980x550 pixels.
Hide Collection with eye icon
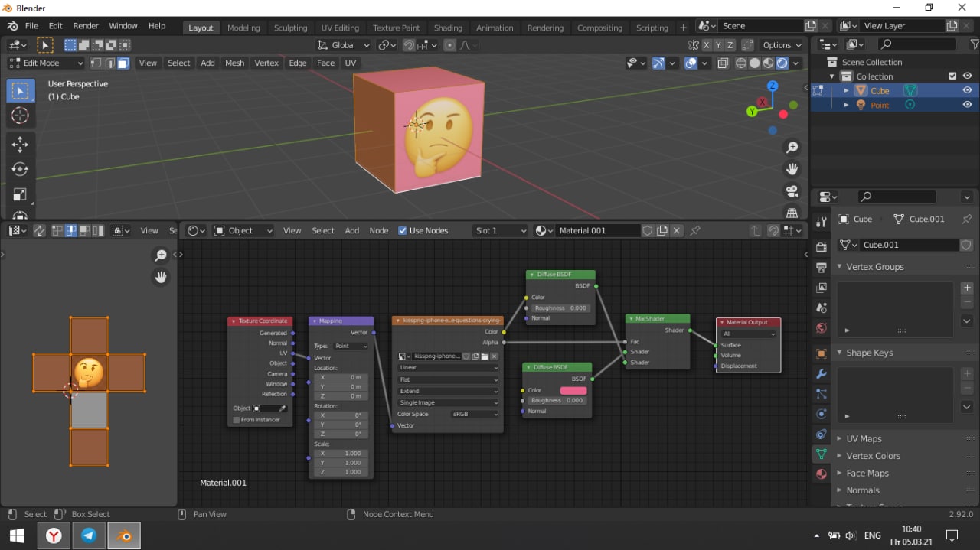point(967,76)
